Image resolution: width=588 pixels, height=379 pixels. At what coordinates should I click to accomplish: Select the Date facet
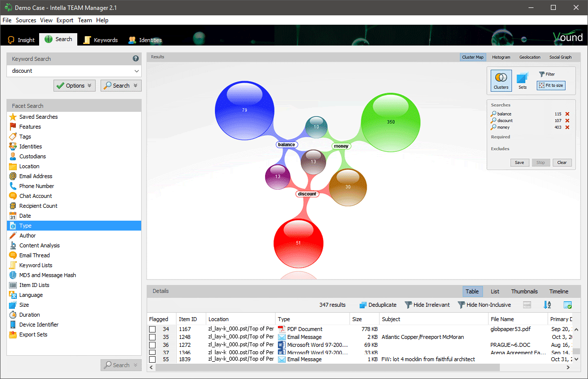click(24, 216)
